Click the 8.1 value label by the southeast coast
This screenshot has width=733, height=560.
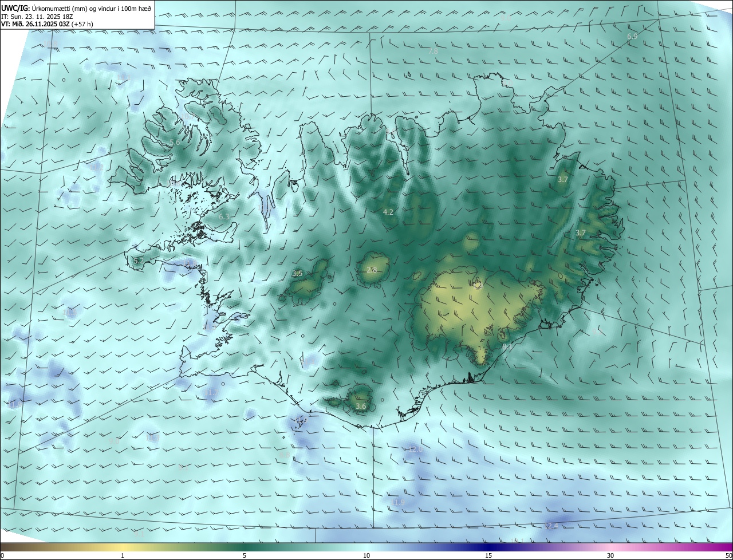[507, 347]
